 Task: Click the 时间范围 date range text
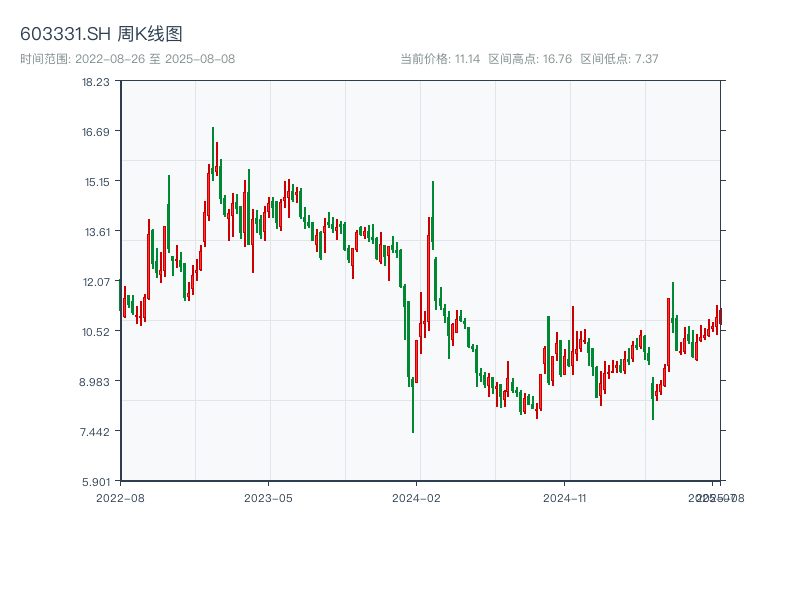(127, 59)
